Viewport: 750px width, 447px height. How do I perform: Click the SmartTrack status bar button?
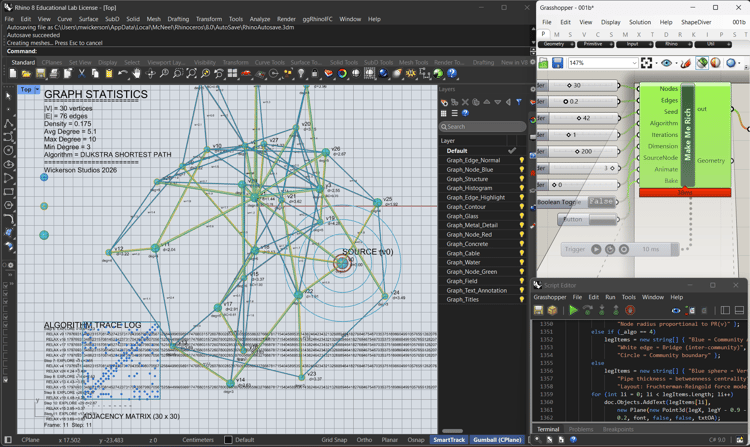click(448, 440)
